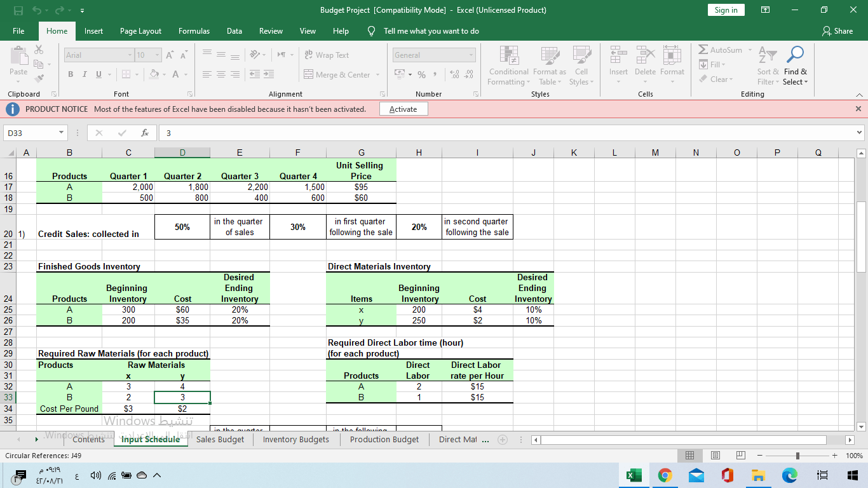
Task: Click the Activate button in product notice
Action: click(x=403, y=109)
